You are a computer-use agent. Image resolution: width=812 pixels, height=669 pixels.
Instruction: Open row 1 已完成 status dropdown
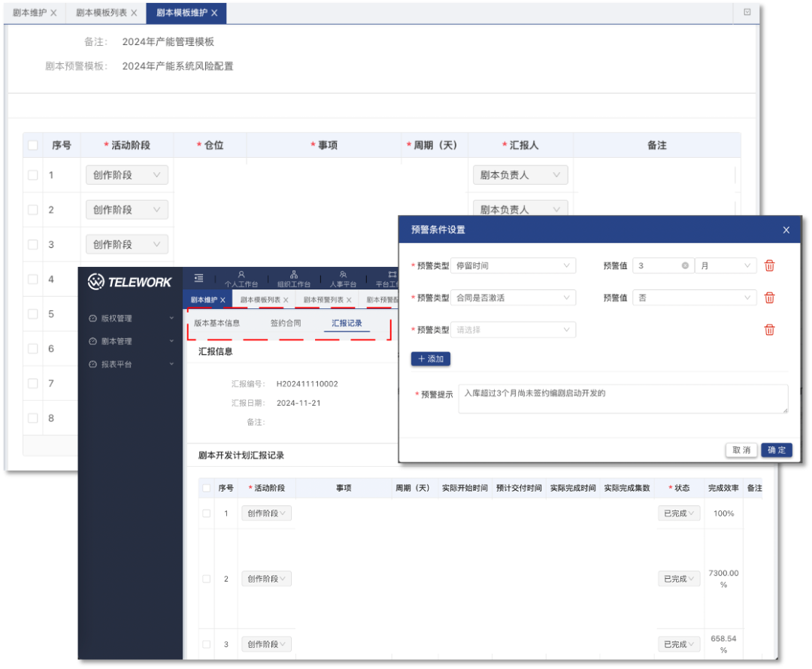click(679, 513)
